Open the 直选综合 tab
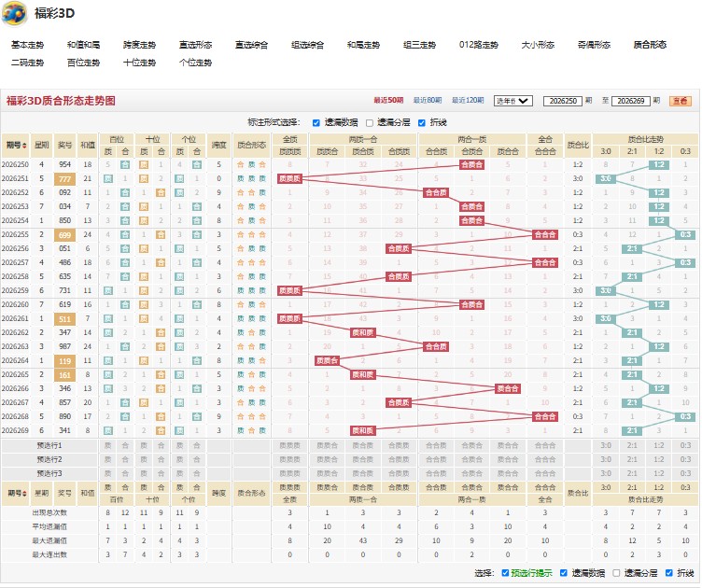The height and width of the screenshot is (588, 702). (251, 45)
